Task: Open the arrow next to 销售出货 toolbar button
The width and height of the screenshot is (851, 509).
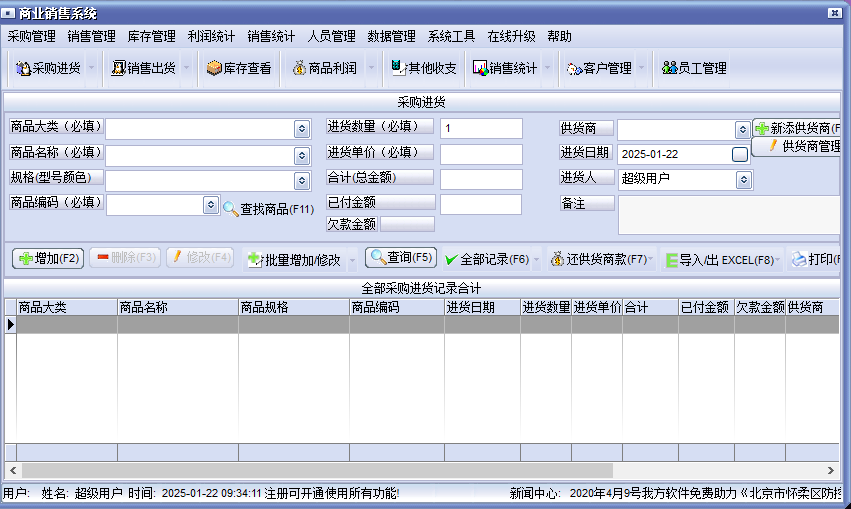Action: tap(186, 68)
